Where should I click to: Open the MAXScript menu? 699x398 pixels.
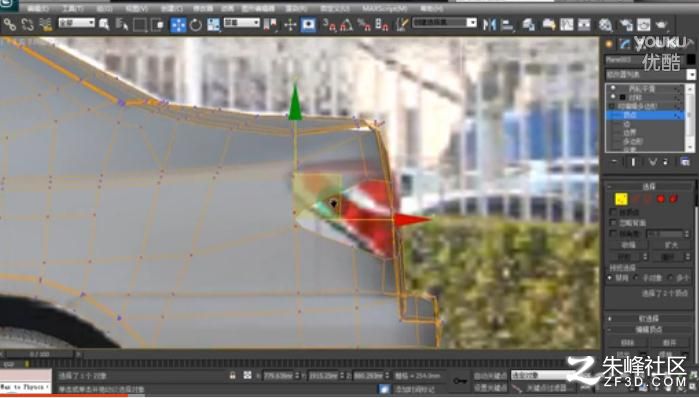384,8
